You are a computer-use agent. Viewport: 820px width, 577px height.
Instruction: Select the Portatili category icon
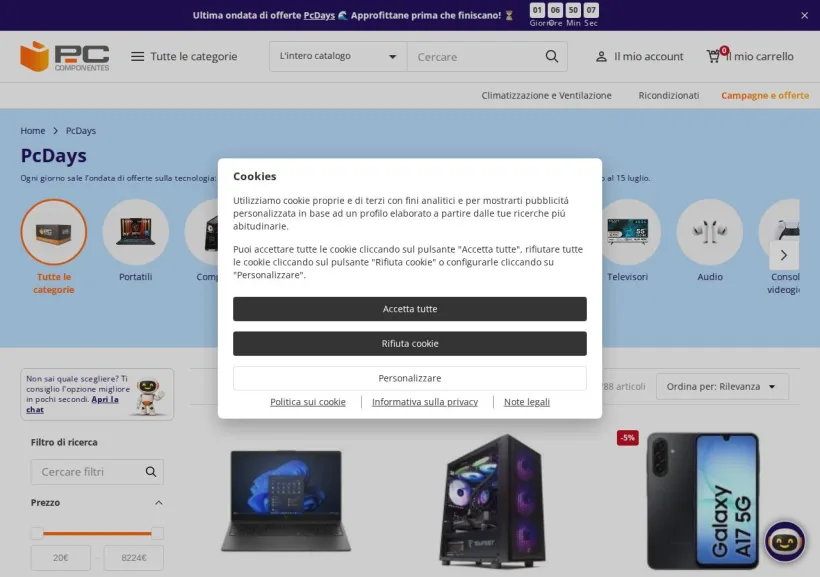pos(135,232)
